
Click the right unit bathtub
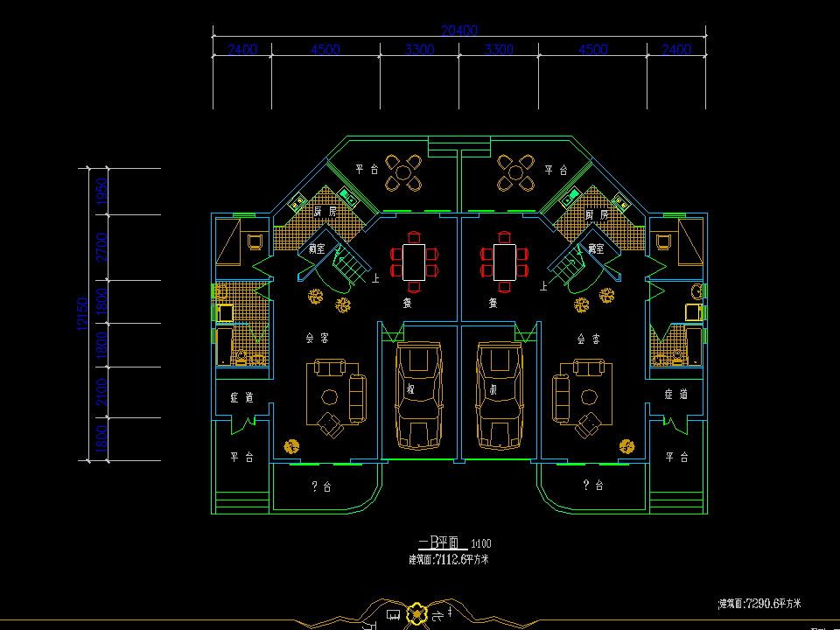coord(694,346)
